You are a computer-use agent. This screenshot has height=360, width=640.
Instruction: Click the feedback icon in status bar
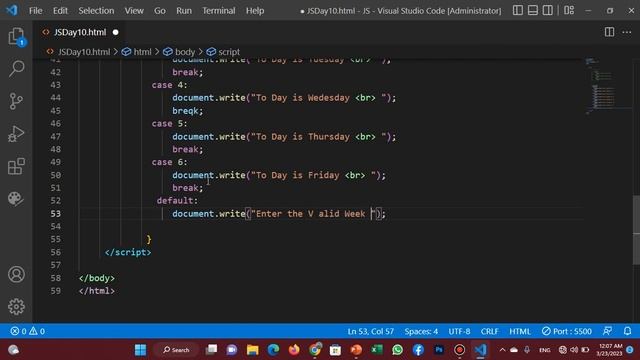click(x=607, y=331)
